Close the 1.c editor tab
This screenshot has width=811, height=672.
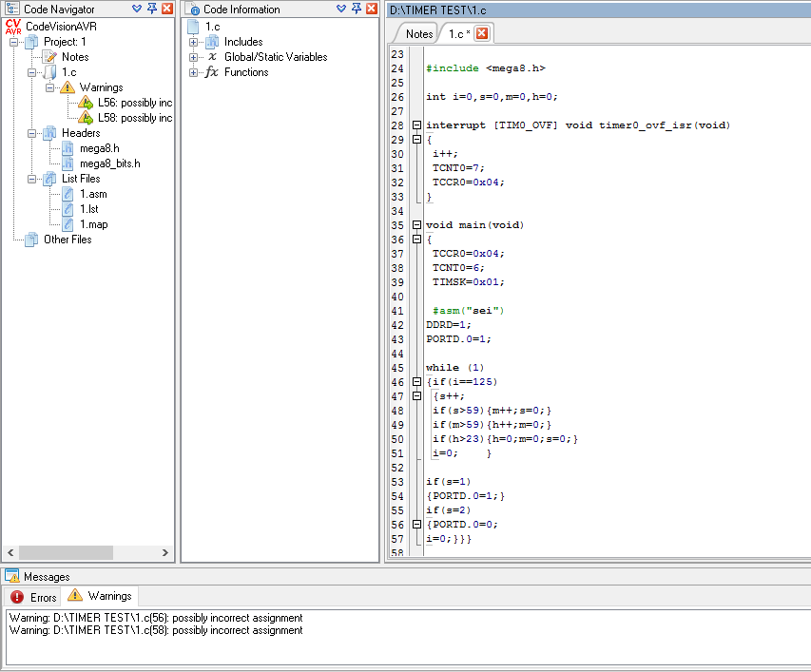(x=481, y=33)
